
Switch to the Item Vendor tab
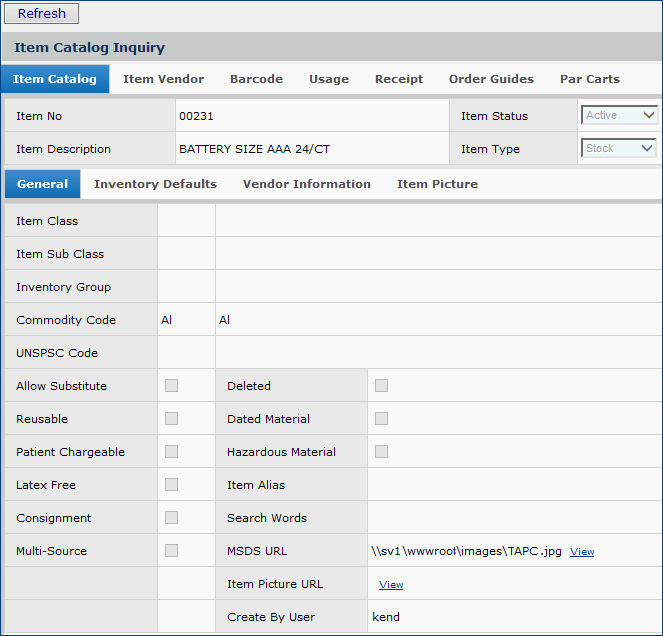point(163,79)
